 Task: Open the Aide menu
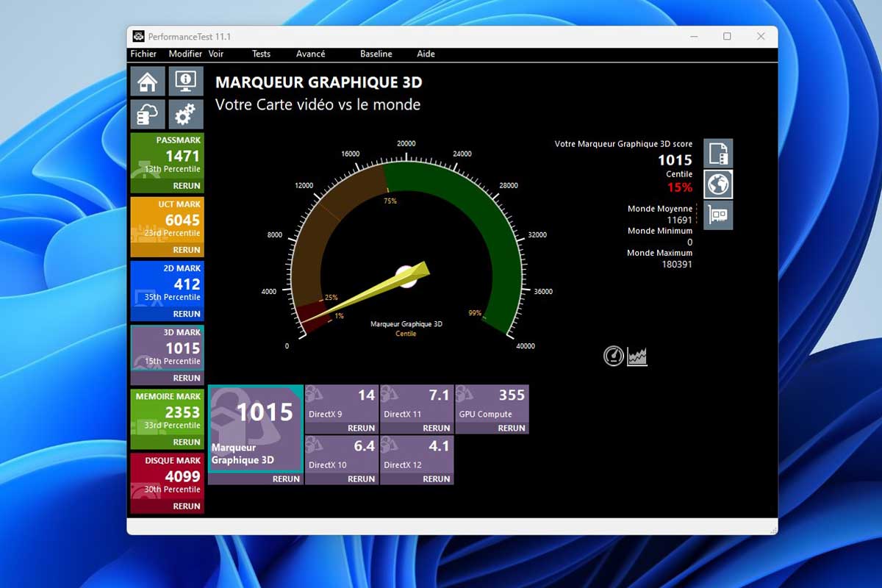coord(426,54)
